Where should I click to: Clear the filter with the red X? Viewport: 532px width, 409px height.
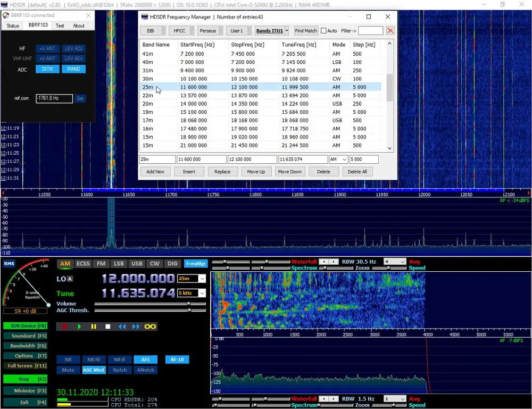[390, 31]
